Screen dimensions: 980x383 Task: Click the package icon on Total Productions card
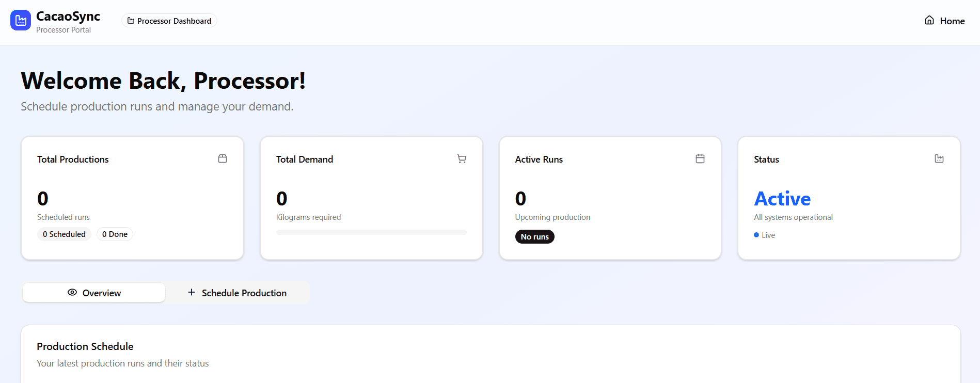223,158
